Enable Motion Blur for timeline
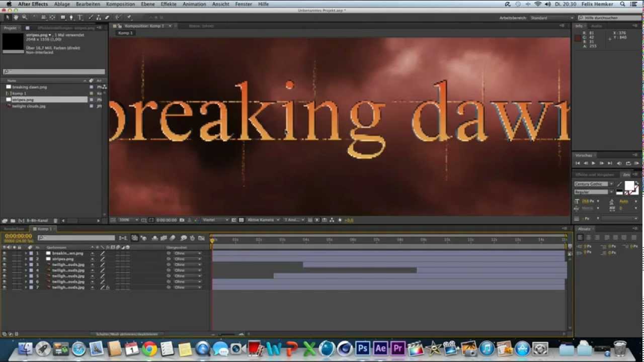This screenshot has height=362, width=644. pos(173,238)
